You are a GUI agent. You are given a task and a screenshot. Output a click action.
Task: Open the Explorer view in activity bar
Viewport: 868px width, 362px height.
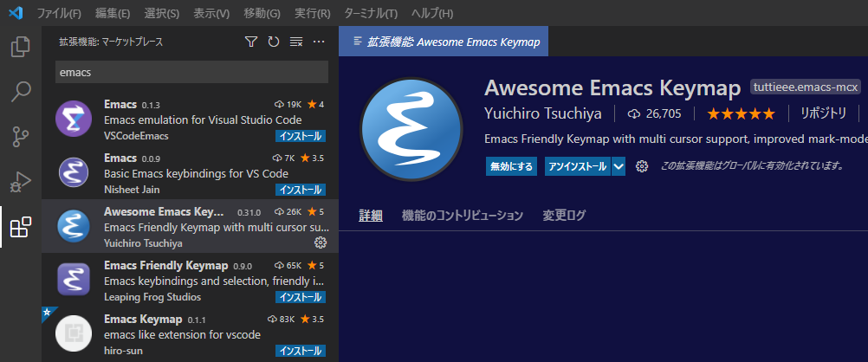tap(21, 47)
